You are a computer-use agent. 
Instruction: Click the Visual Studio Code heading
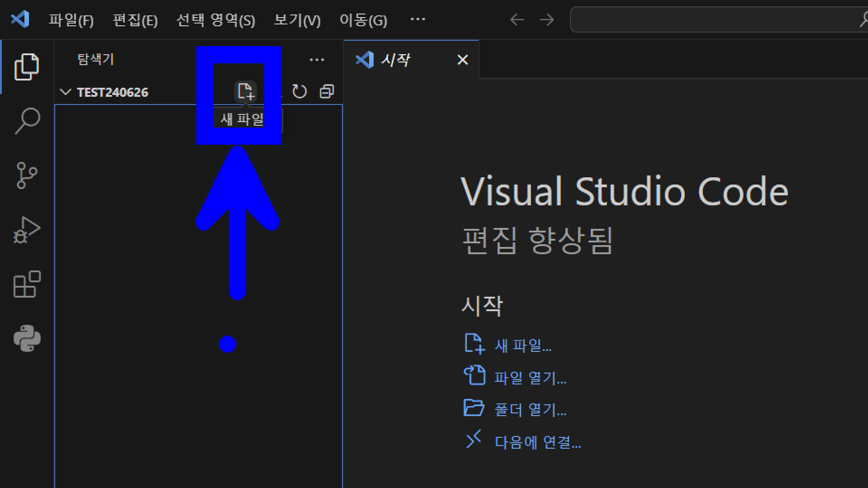tap(624, 192)
